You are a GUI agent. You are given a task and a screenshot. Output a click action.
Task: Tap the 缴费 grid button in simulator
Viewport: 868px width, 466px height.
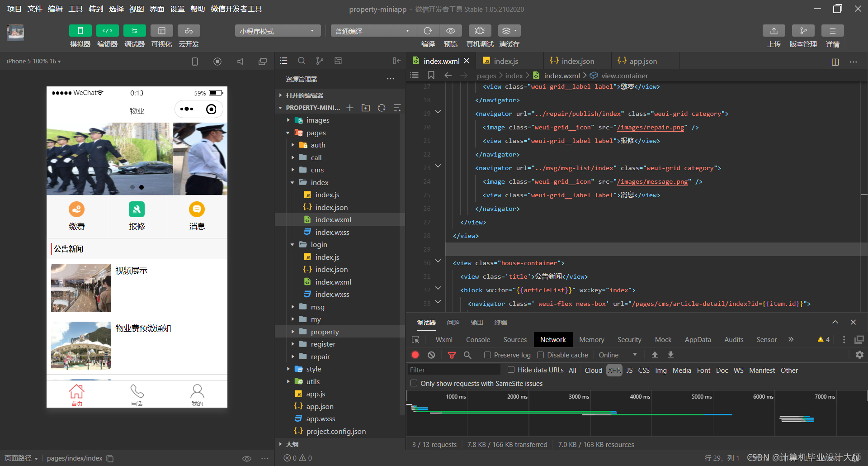click(x=76, y=216)
